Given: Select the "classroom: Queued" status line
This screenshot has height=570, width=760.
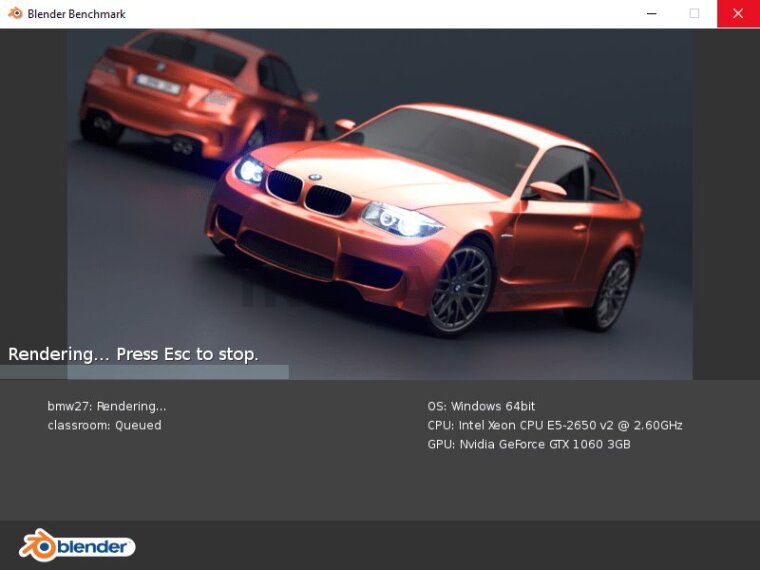Looking at the screenshot, I should click(x=104, y=425).
